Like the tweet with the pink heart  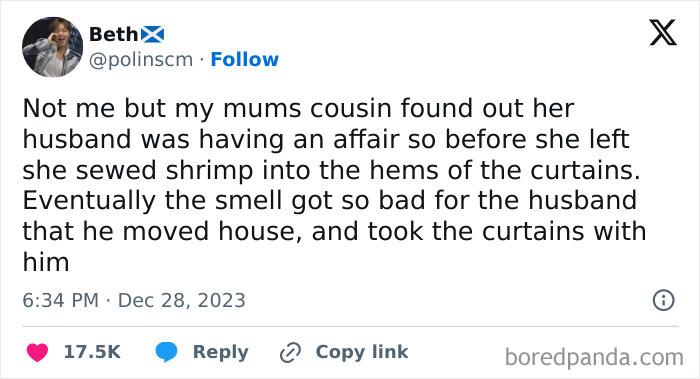[x=38, y=352]
